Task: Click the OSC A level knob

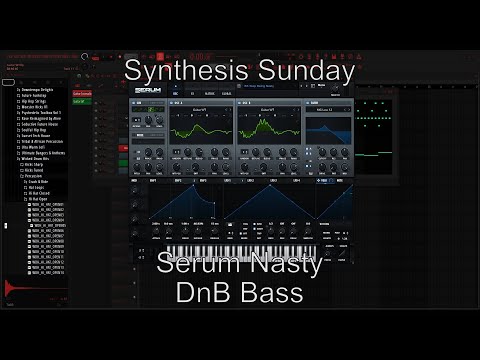Action: [226, 167]
